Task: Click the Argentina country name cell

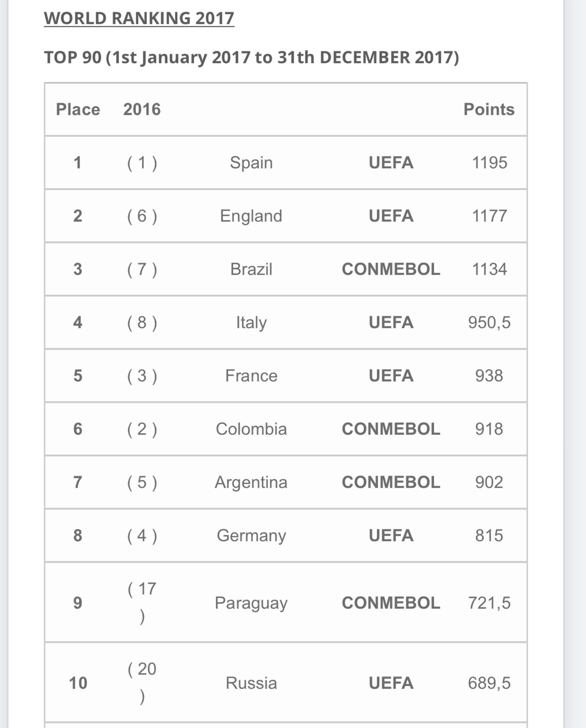Action: (x=251, y=482)
